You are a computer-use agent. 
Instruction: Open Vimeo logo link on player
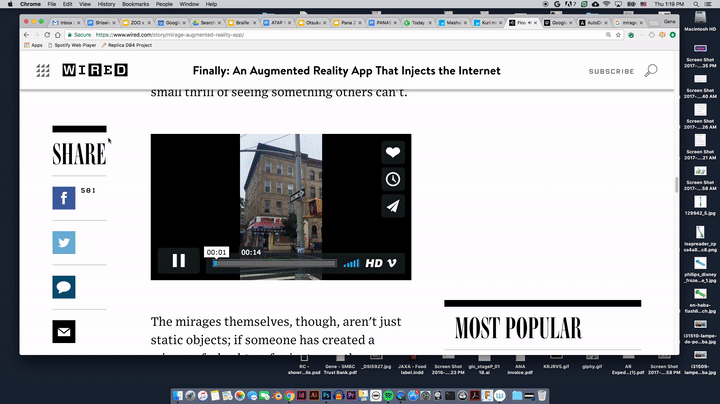(x=393, y=263)
